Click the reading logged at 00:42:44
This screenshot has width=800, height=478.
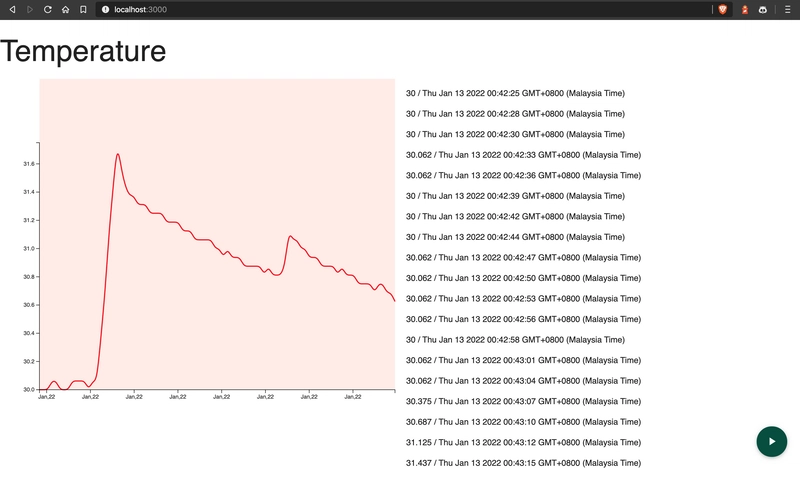point(515,237)
